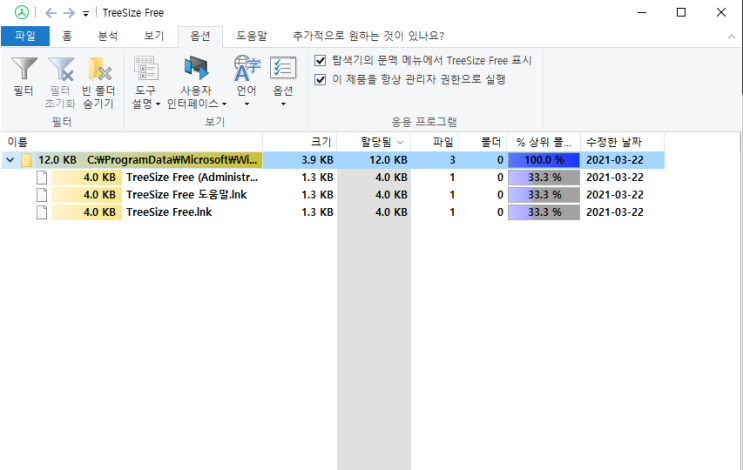Click the 3.9 KB size cell

[317, 160]
